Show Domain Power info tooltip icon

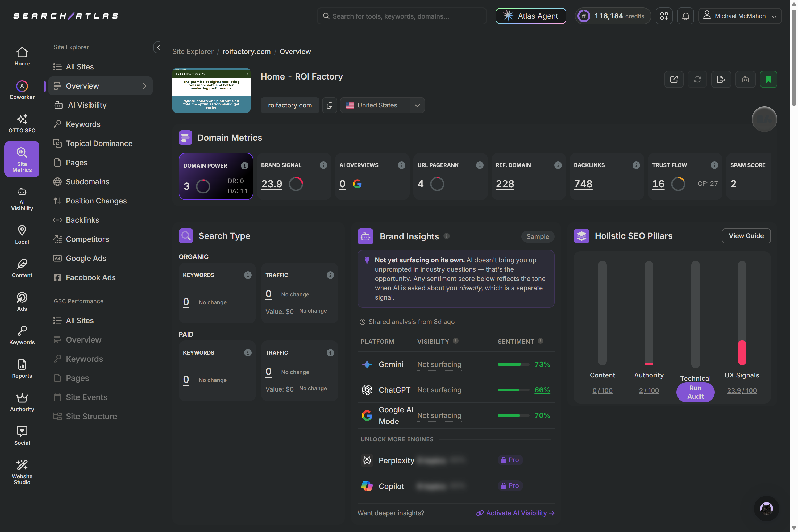[x=245, y=165]
